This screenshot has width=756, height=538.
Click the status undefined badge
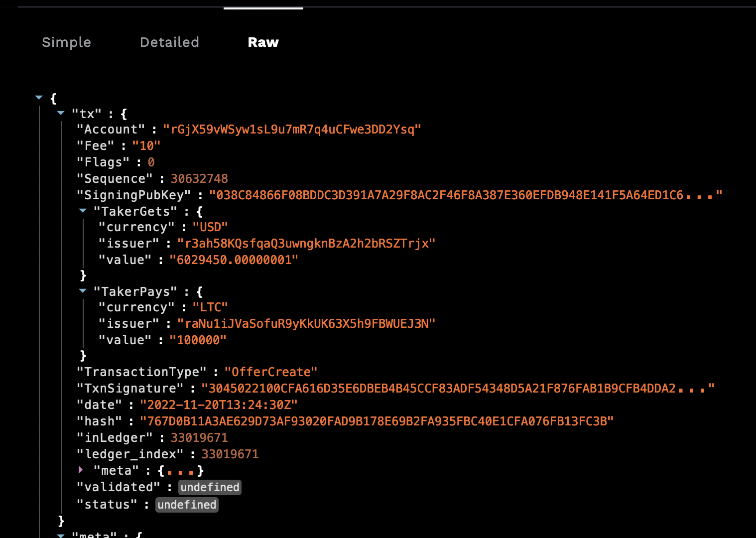point(187,505)
